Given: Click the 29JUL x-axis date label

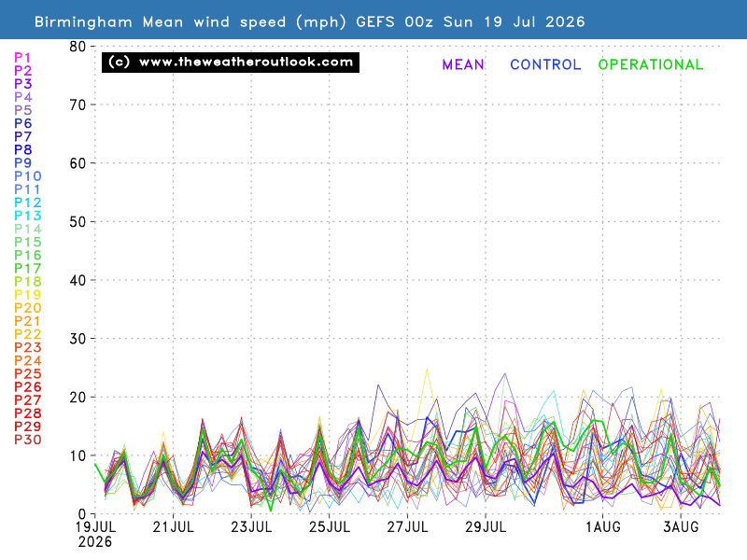Looking at the screenshot, I should click(x=486, y=527).
